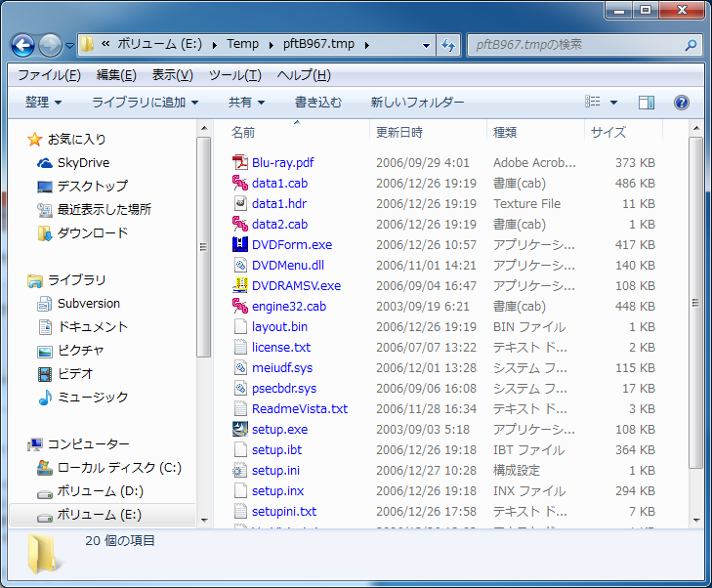Click the 書き込む button
The height and width of the screenshot is (588, 712).
[x=318, y=103]
